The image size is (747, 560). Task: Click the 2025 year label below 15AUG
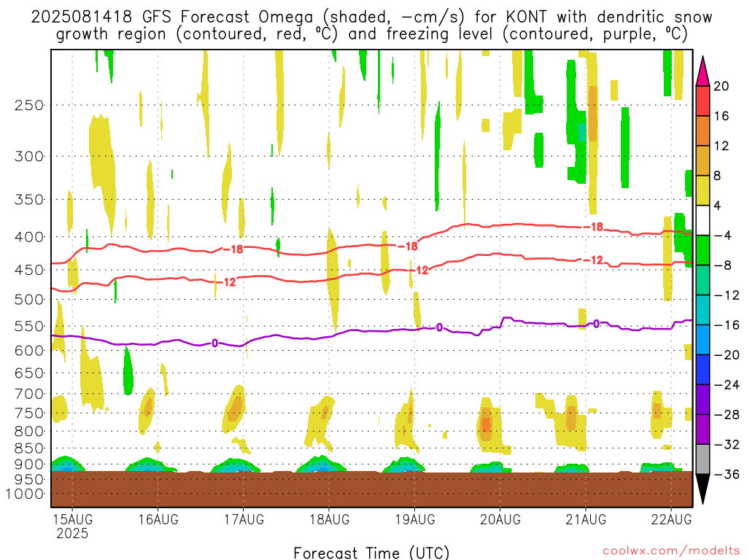click(72, 533)
